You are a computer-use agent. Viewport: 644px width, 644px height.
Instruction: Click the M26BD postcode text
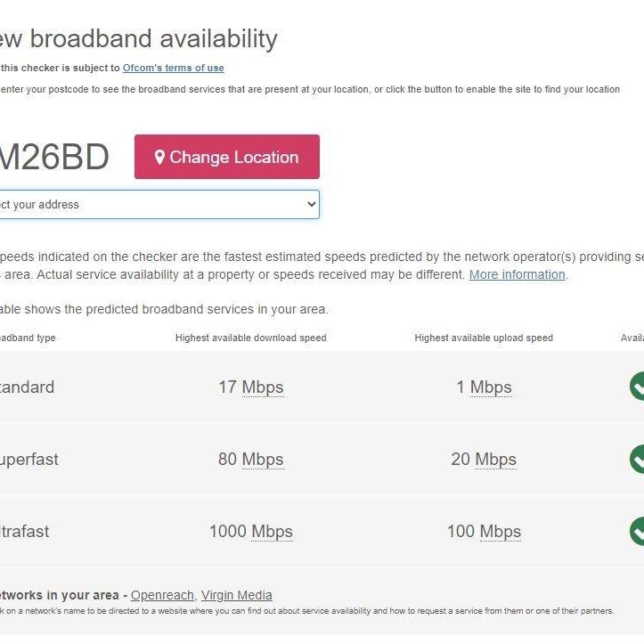click(53, 158)
